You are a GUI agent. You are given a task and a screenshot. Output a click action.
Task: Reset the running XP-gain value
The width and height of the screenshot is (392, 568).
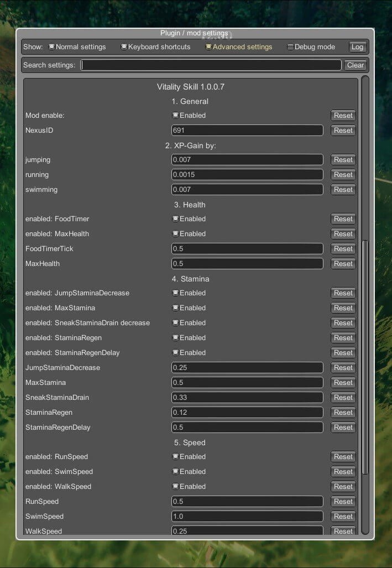(x=343, y=175)
